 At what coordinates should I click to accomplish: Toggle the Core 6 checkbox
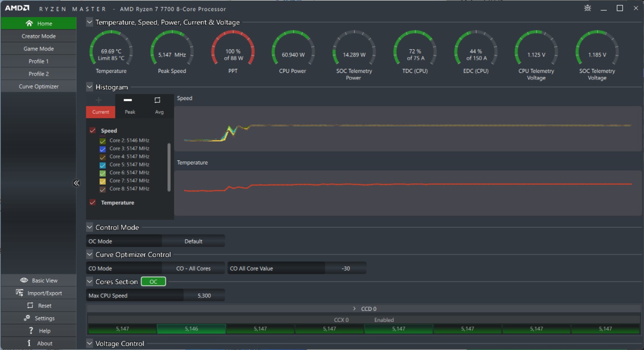coord(103,173)
